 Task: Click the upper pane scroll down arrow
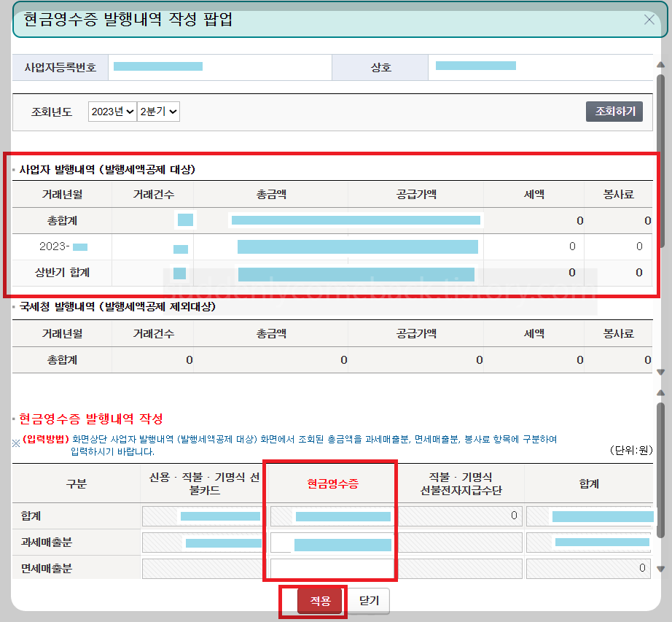click(660, 372)
